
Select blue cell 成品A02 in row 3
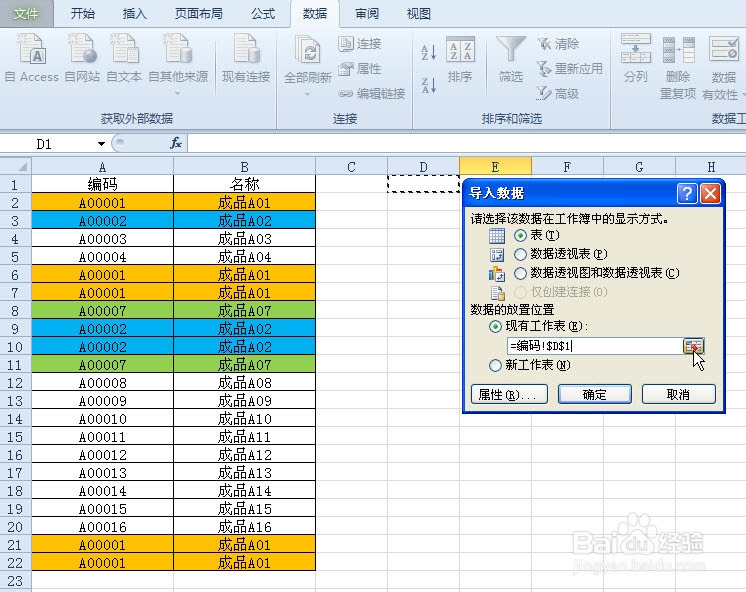[245, 220]
